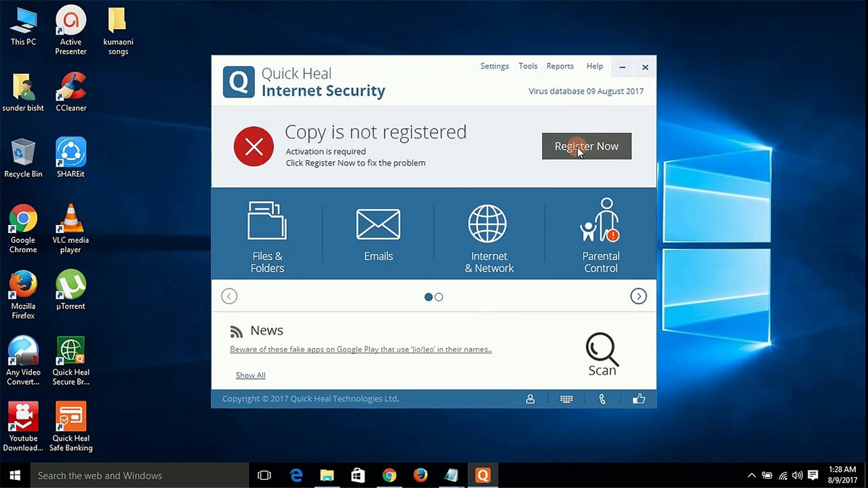Click the phone support icon in footer
Image resolution: width=868 pixels, height=488 pixels.
(602, 399)
